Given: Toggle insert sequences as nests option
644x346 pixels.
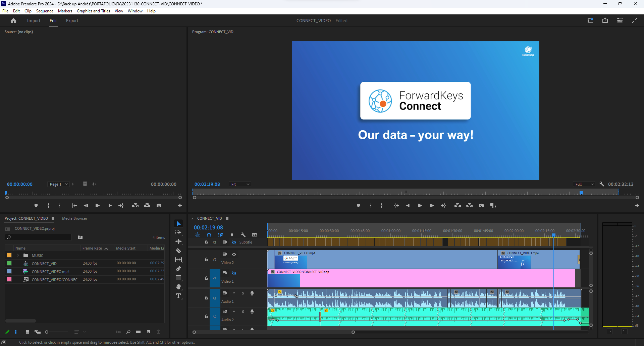Looking at the screenshot, I should point(198,235).
